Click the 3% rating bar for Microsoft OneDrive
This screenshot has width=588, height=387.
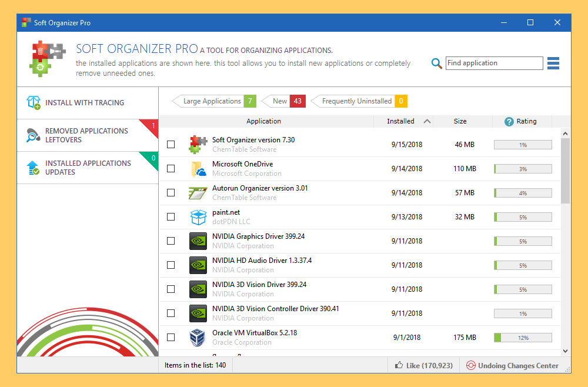(523, 169)
